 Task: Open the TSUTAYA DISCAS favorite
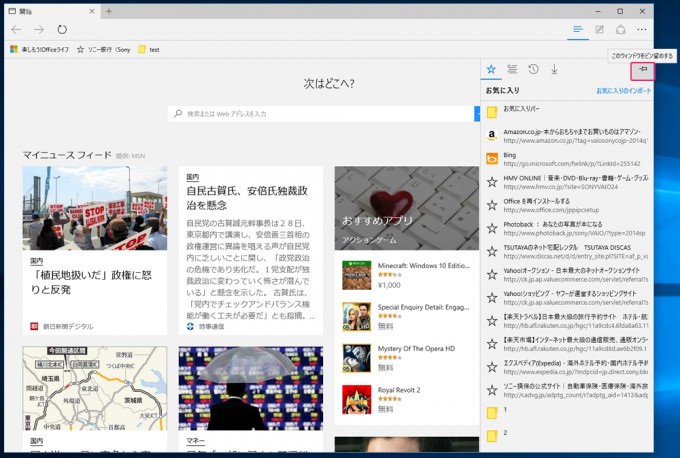pos(567,252)
